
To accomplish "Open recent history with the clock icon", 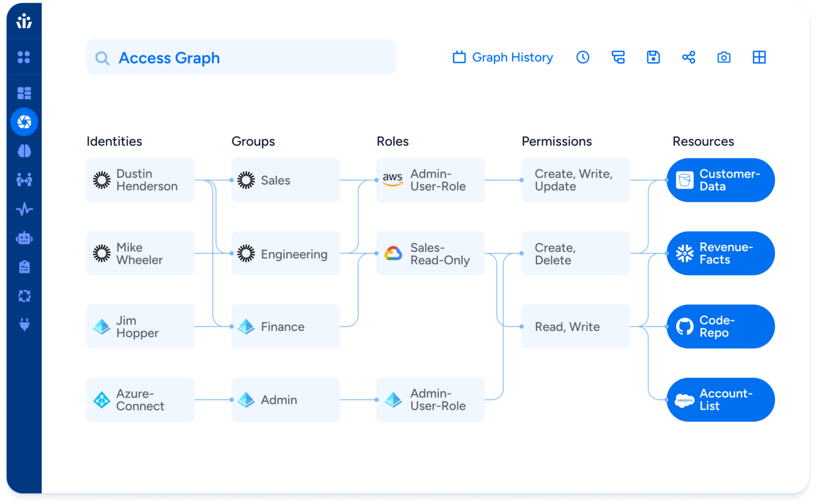I will (583, 57).
